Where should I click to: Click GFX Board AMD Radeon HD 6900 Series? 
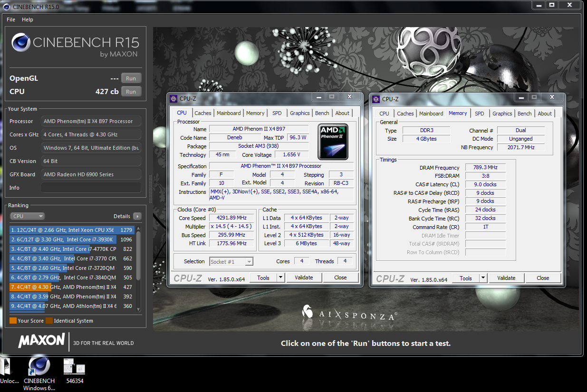(91, 174)
